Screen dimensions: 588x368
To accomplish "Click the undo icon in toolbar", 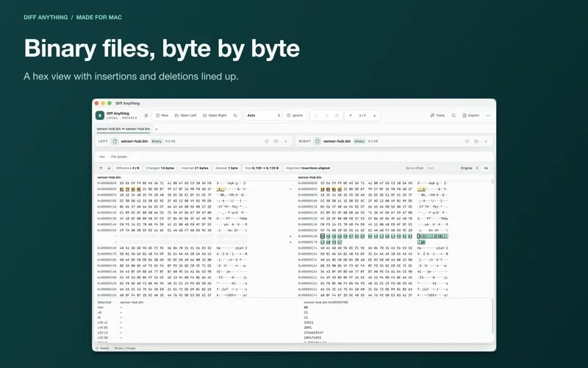I will [x=316, y=116].
